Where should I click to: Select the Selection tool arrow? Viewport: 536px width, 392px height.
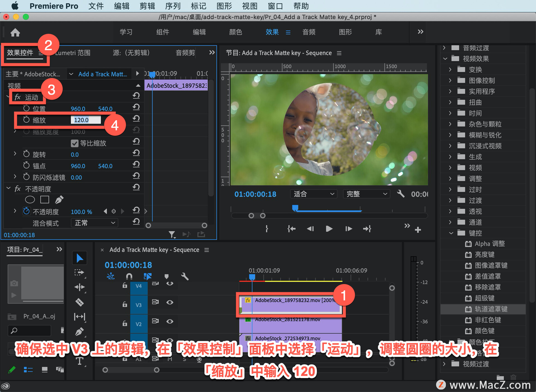click(x=80, y=258)
